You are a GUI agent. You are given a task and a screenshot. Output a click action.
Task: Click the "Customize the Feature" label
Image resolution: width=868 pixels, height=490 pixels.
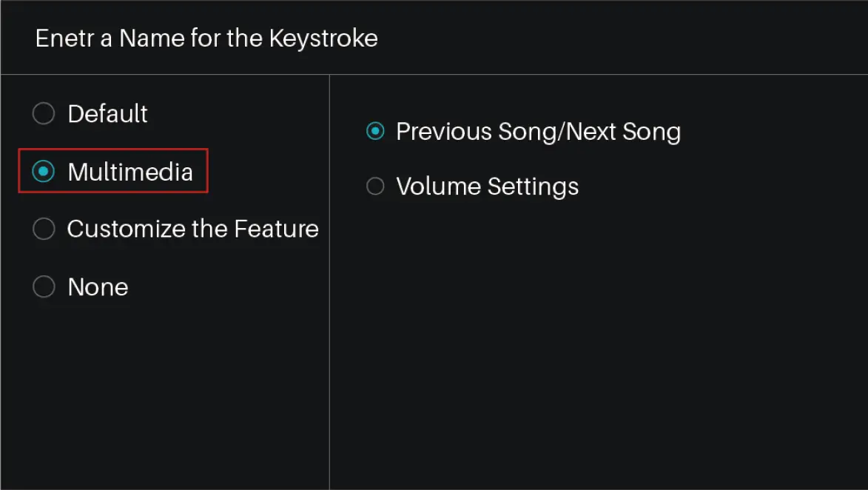point(192,229)
